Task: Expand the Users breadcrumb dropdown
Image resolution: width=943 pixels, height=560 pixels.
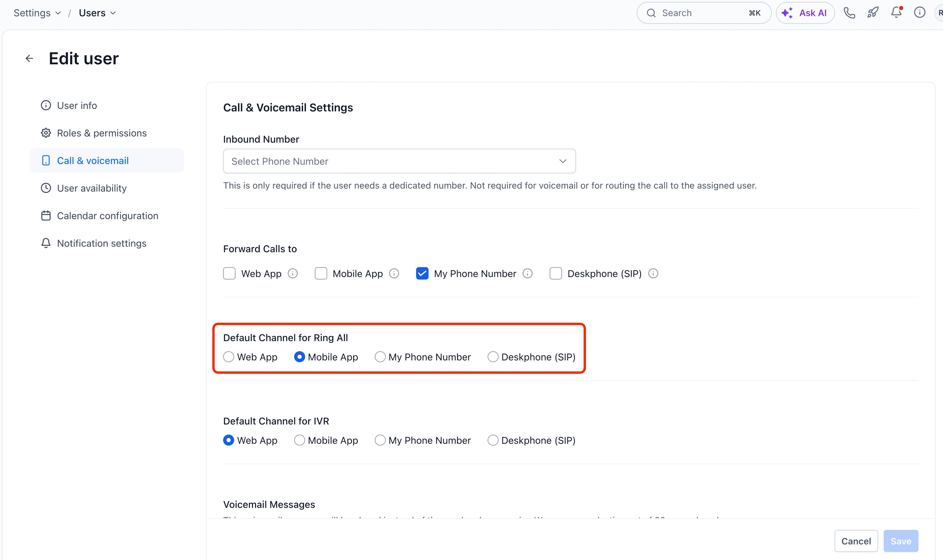Action: (97, 13)
